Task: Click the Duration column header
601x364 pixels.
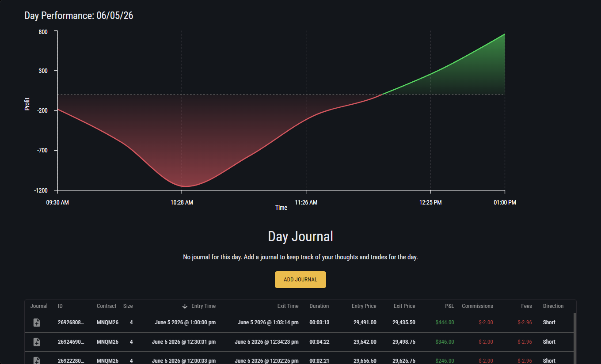Action: coord(319,306)
